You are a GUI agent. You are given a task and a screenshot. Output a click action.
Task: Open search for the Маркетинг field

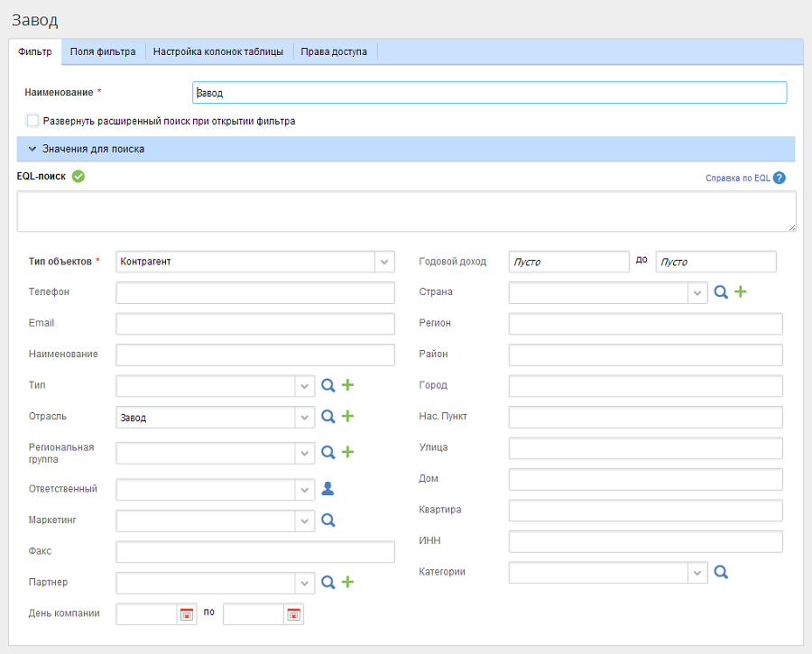pyautogui.click(x=328, y=520)
